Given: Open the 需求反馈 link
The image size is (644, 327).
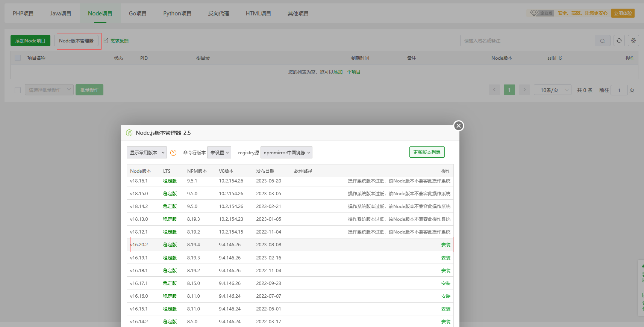Looking at the screenshot, I should click(x=120, y=41).
